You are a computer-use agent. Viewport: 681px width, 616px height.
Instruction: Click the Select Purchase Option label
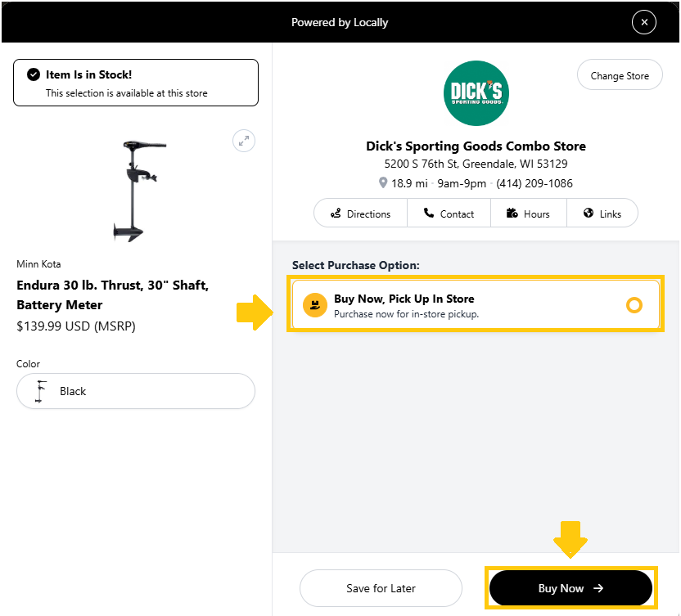tap(356, 265)
